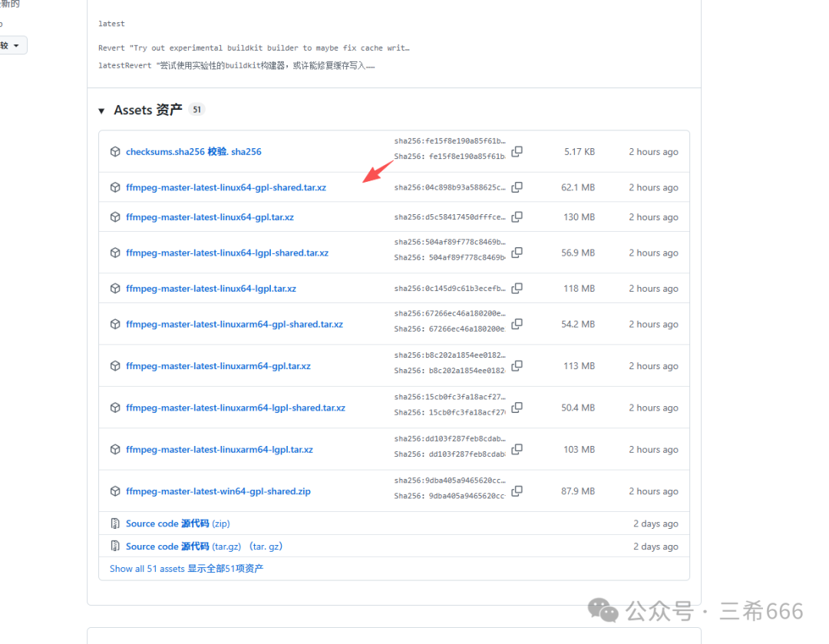The height and width of the screenshot is (644, 829).
Task: Download Source code (tar.gz)
Action: coord(204,547)
